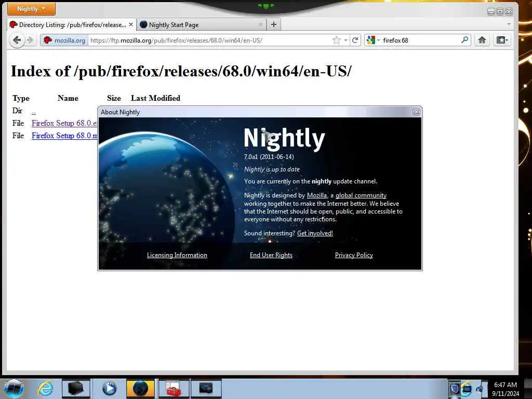This screenshot has height=399, width=532.
Task: Switch to Nightly Start Page tab
Action: (x=202, y=25)
